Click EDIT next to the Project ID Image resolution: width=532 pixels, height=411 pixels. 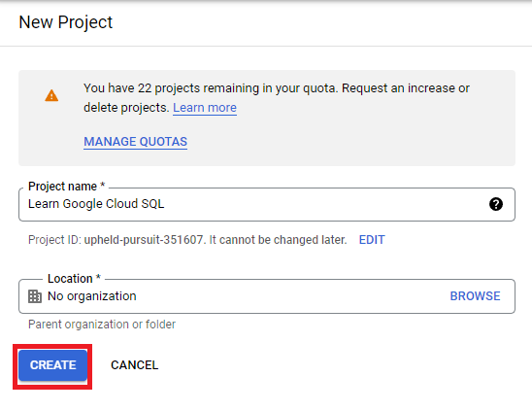point(372,240)
